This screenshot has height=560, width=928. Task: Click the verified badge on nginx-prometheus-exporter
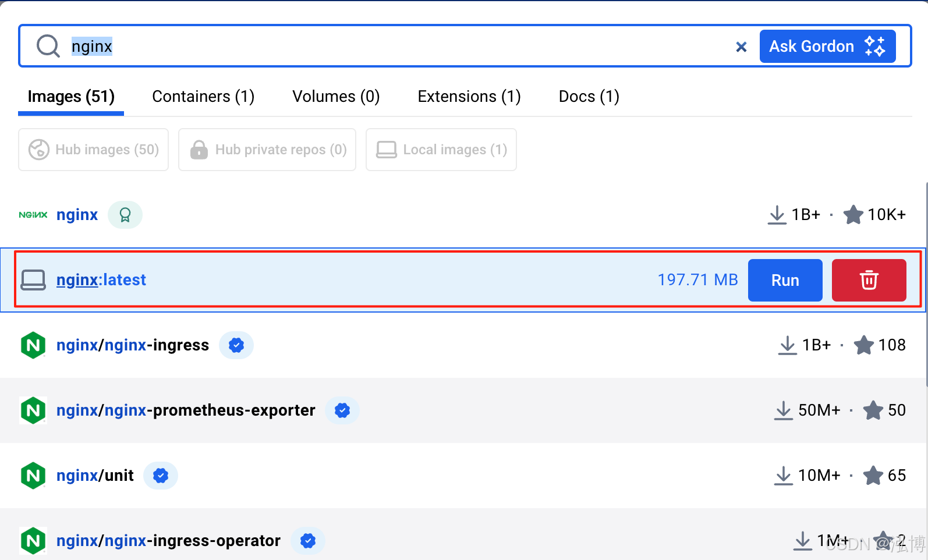pyautogui.click(x=342, y=410)
